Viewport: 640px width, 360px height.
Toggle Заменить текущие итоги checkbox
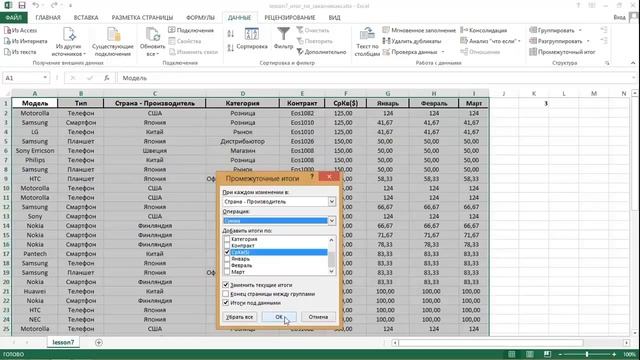click(226, 285)
